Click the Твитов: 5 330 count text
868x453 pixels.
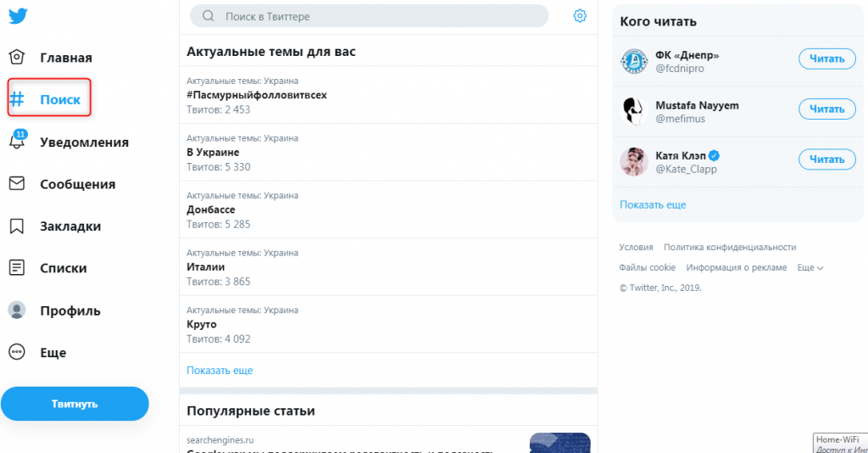click(x=218, y=166)
